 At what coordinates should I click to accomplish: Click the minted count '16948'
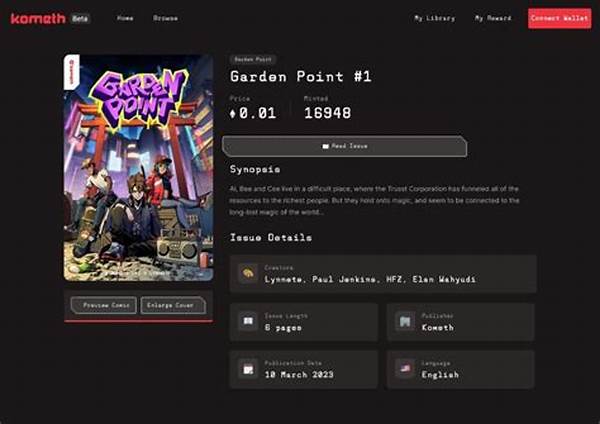[328, 113]
